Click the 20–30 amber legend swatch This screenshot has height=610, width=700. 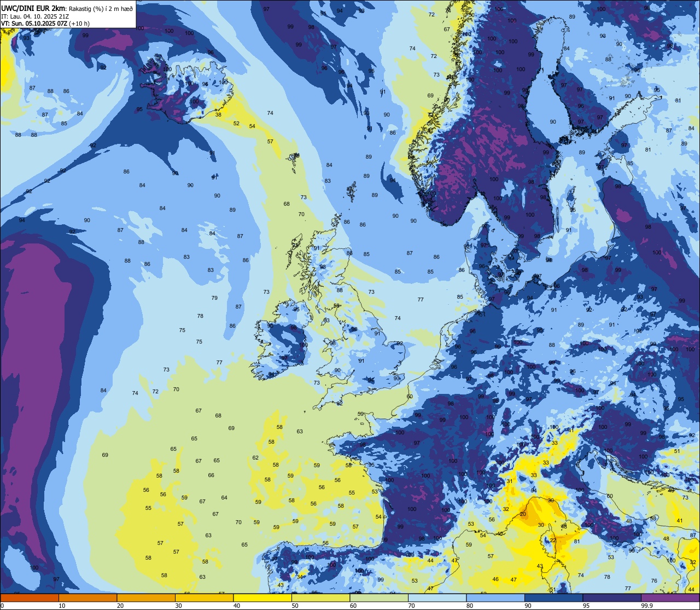146,597
